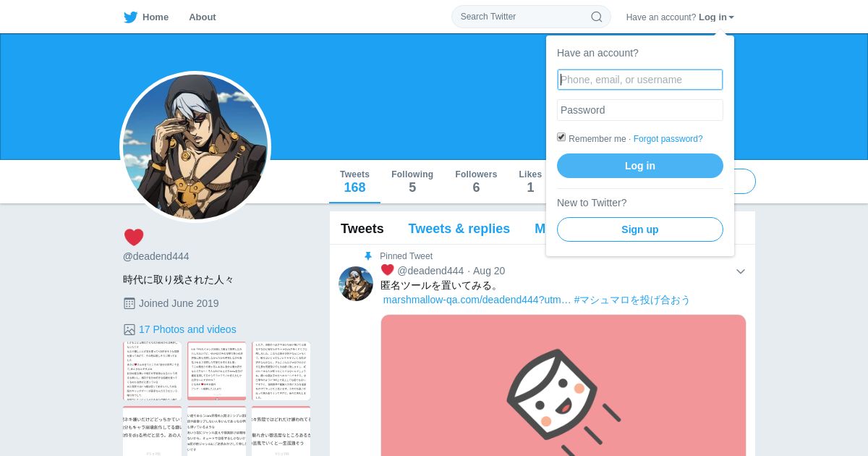Switch to Tweets & replies tab

tap(459, 229)
